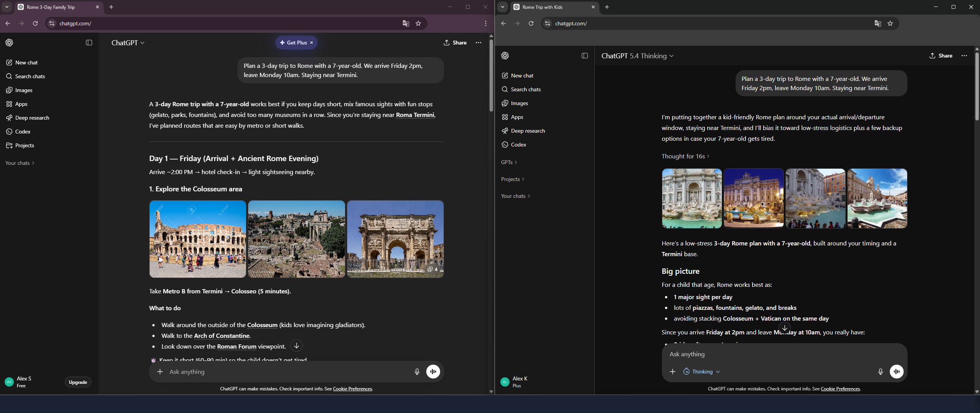Start voice mode in right ChatGPT window
The height and width of the screenshot is (413, 980).
coord(896,372)
